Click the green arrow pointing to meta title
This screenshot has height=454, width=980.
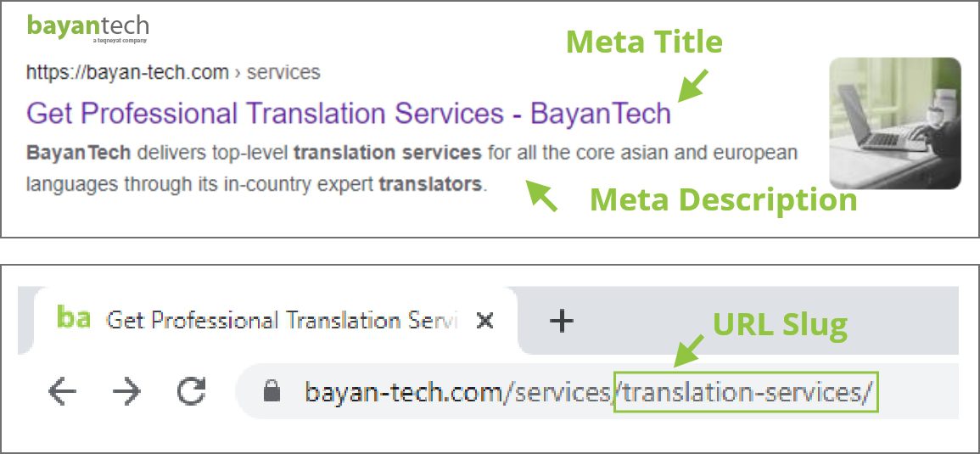(692, 86)
